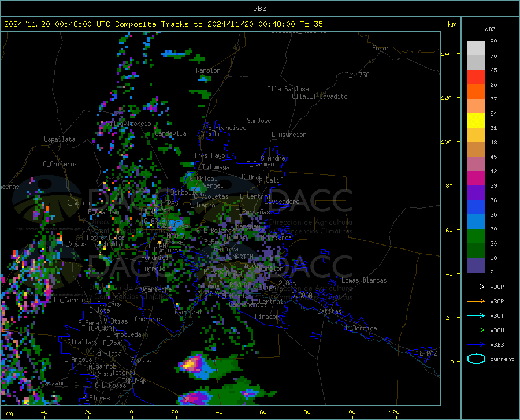Select the red swatch between 65 and 60 dBZ
520x420 pixels.
[x=476, y=77]
